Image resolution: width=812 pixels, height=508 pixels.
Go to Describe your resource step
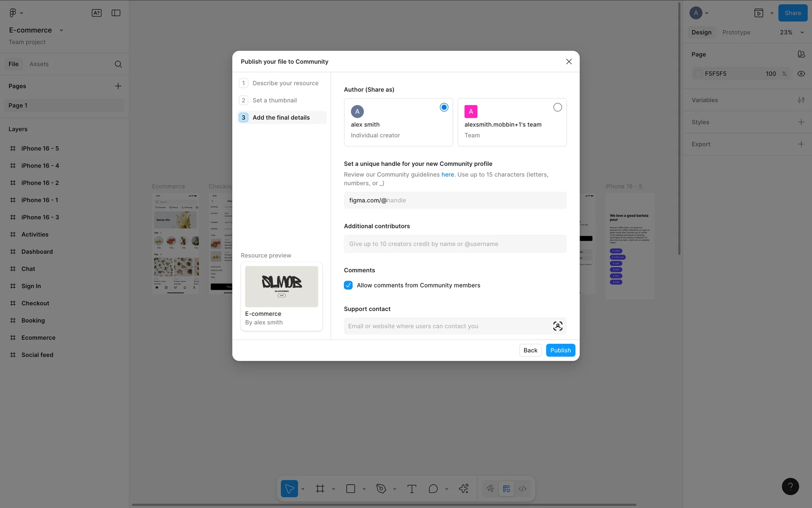[x=285, y=83]
